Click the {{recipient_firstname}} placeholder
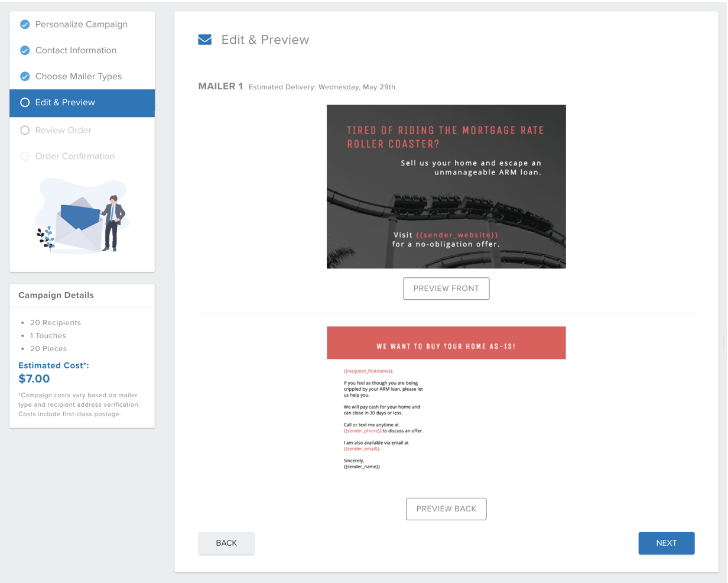This screenshot has width=728, height=583. [369, 371]
